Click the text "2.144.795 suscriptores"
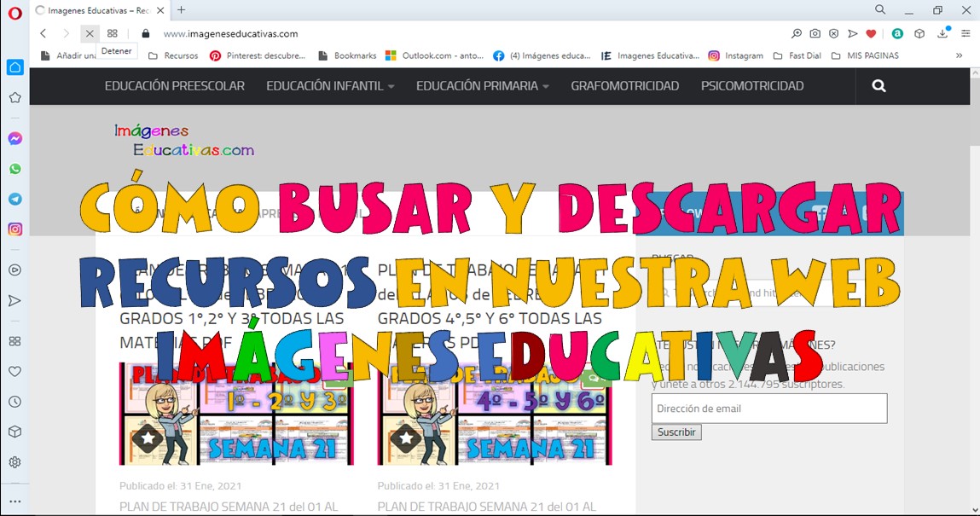Viewport: 980px width, 516px height. click(x=786, y=384)
